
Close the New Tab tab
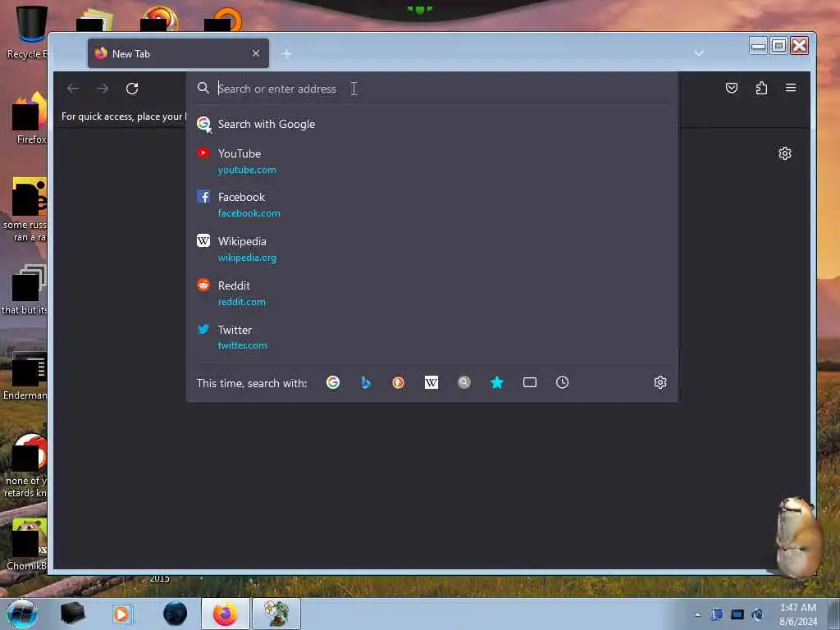coord(256,53)
